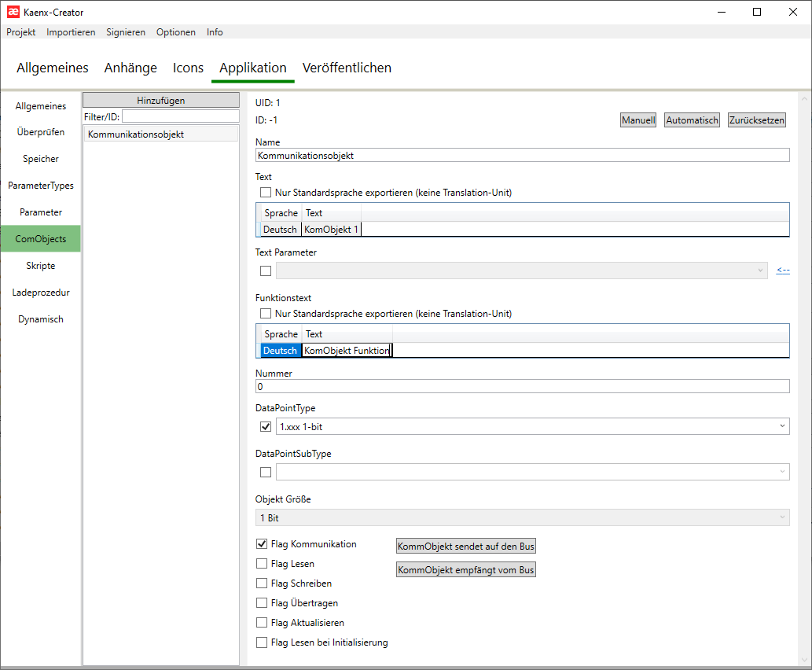Click the Hinzufügen button
This screenshot has width=812, height=670.
point(160,99)
